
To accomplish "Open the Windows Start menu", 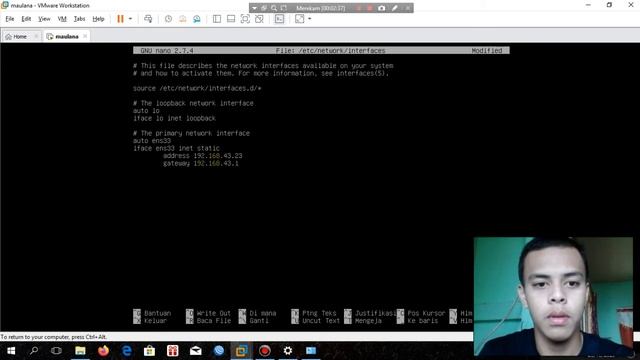I will (x=11, y=351).
